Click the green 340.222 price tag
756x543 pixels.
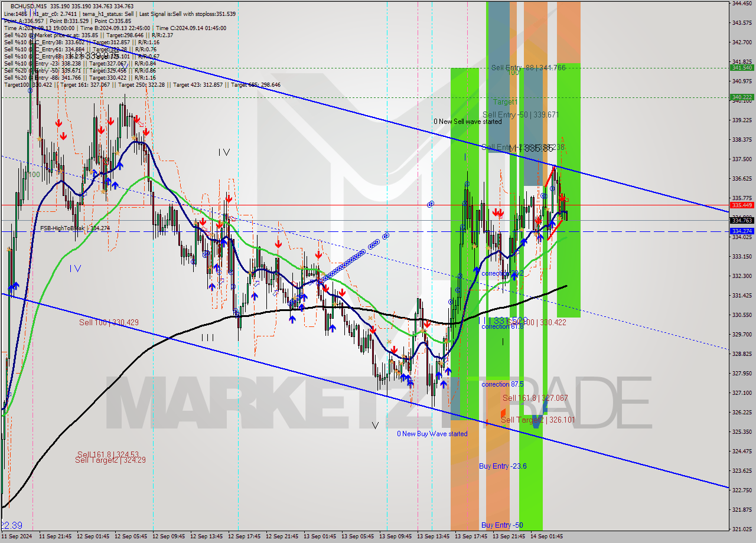[741, 97]
